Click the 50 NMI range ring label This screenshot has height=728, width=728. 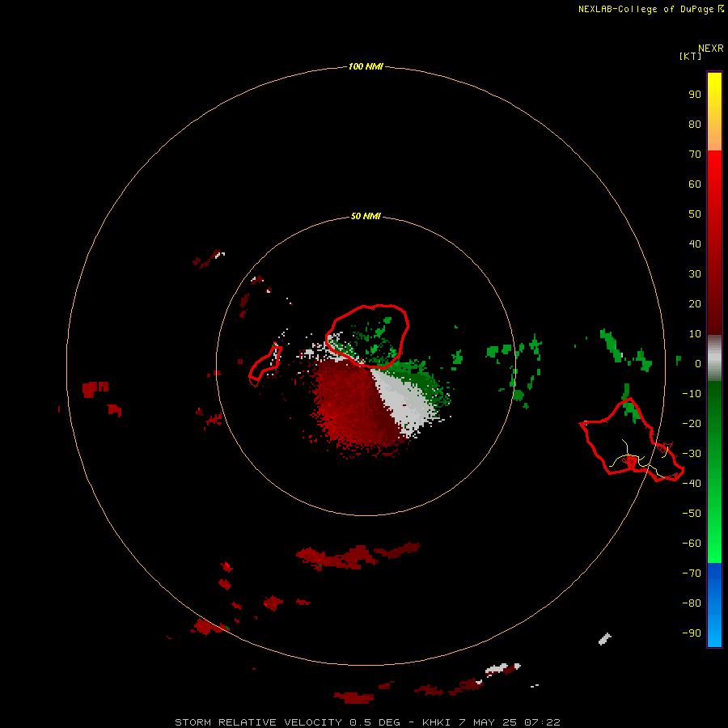(366, 216)
